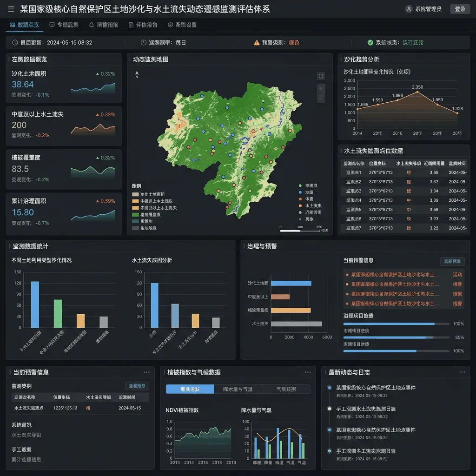The image size is (476, 476).
Task: Go to the 预警预报 tab
Action: (x=104, y=25)
